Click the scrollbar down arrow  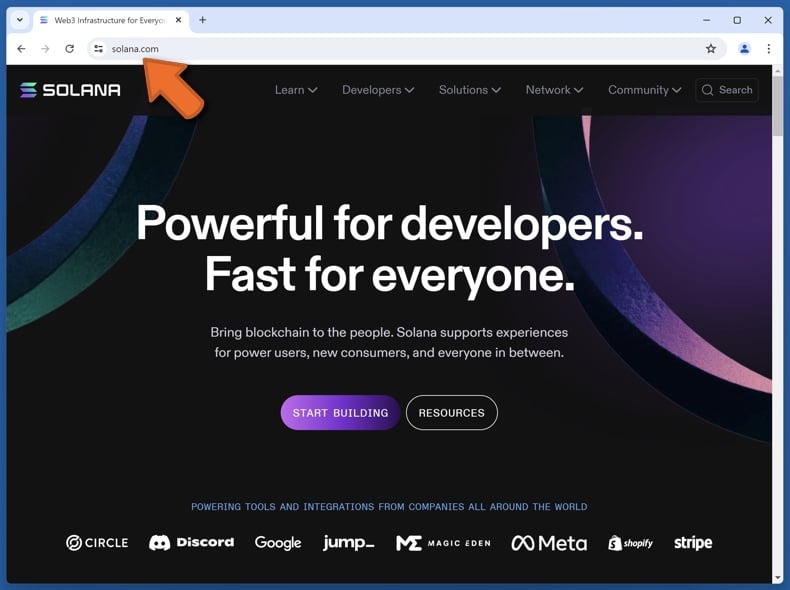pyautogui.click(x=777, y=577)
